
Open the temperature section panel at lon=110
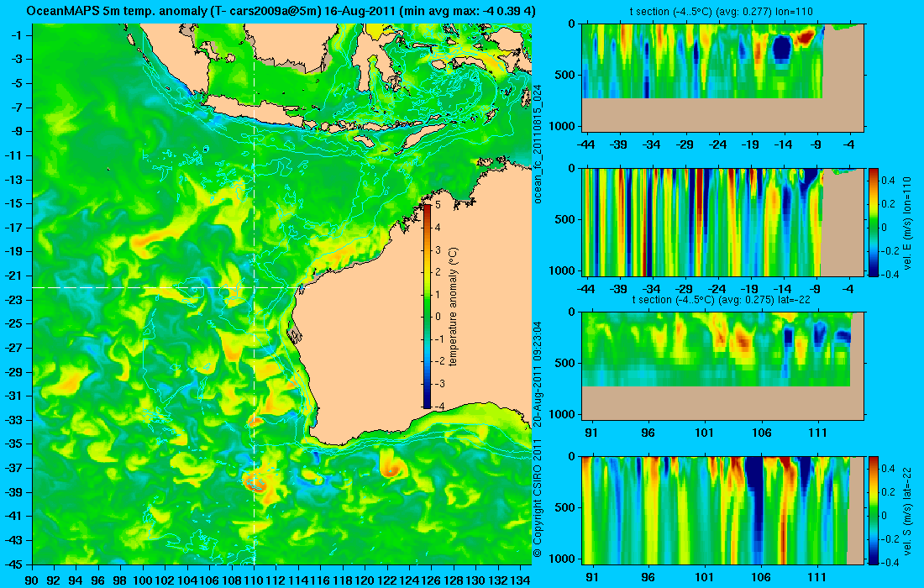pyautogui.click(x=722, y=77)
